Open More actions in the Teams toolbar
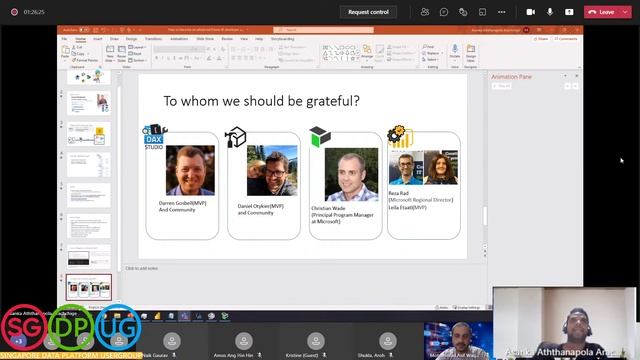 pos(502,12)
